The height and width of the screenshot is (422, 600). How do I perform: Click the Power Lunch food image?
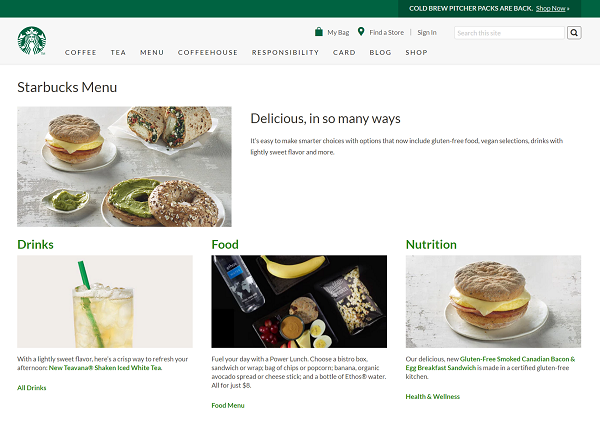299,301
